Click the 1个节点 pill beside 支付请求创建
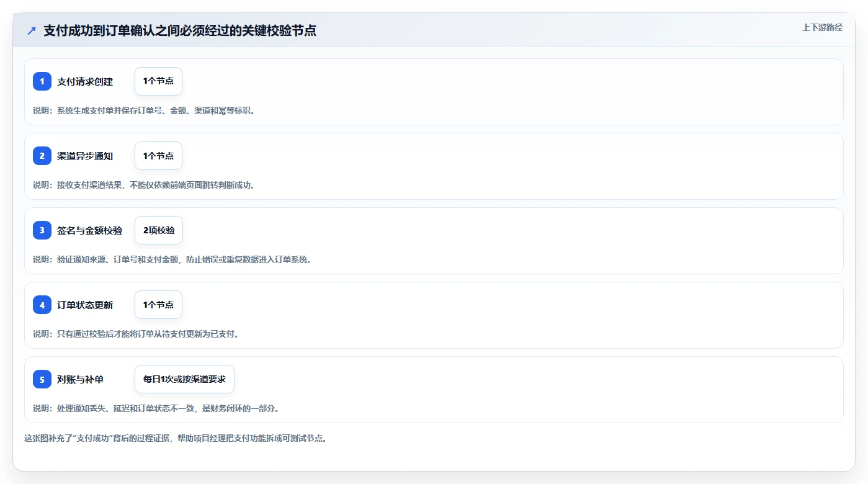The width and height of the screenshot is (868, 484). coord(158,81)
